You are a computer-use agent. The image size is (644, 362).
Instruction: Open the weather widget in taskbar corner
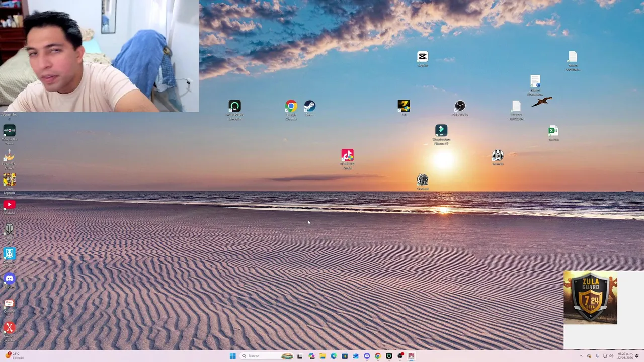point(14,356)
